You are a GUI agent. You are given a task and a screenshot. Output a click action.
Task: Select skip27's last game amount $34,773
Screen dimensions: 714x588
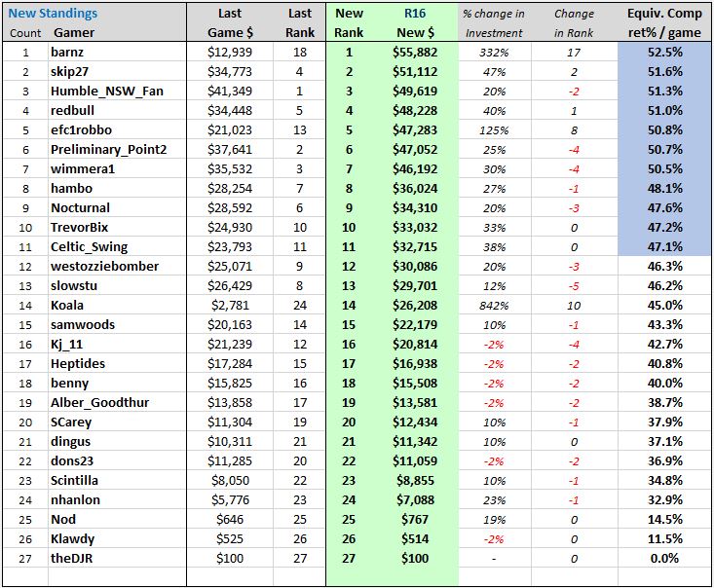(230, 72)
